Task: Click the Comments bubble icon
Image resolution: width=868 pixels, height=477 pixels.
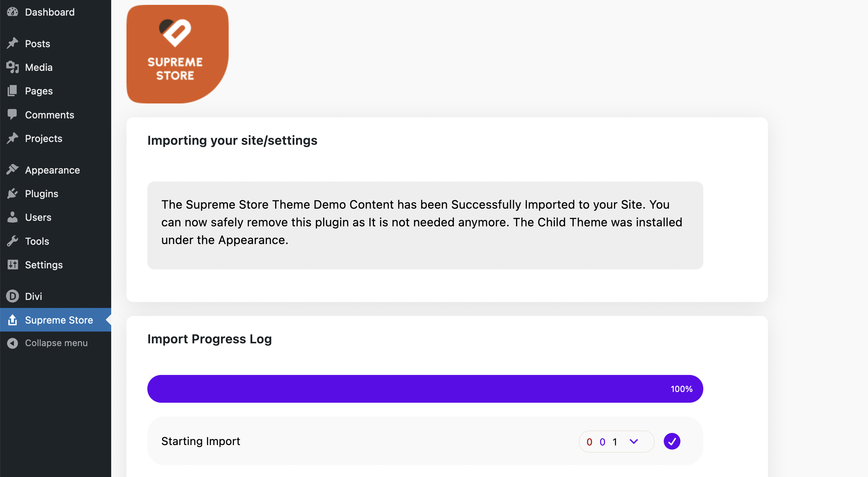Action: tap(13, 115)
